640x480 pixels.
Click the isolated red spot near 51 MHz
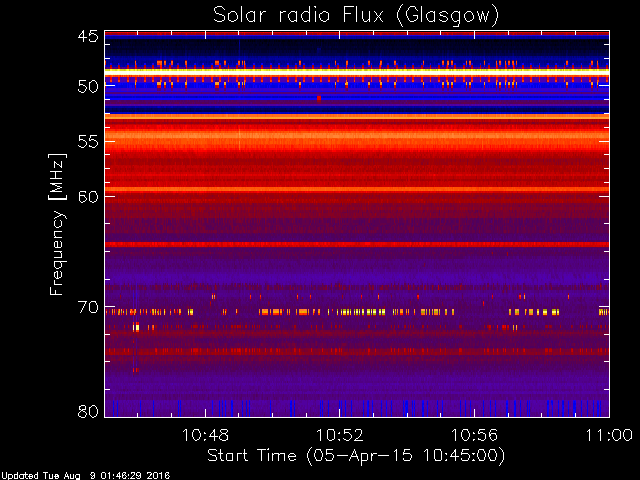[x=319, y=98]
